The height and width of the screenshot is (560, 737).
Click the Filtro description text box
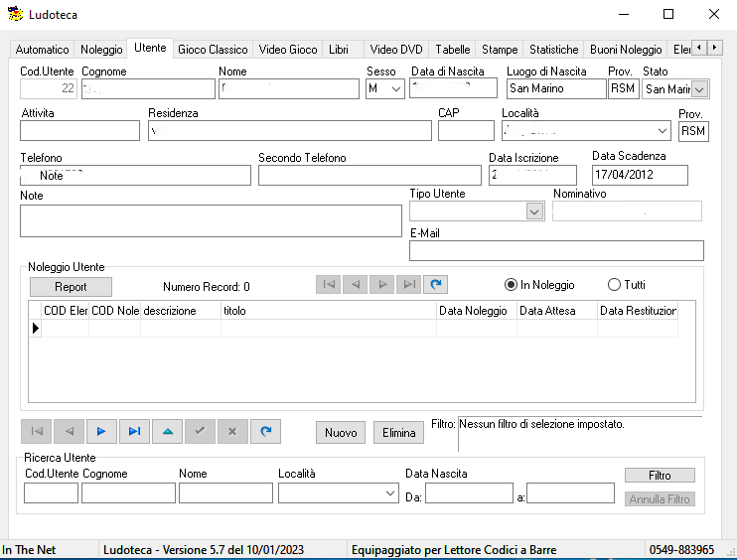(x=580, y=434)
